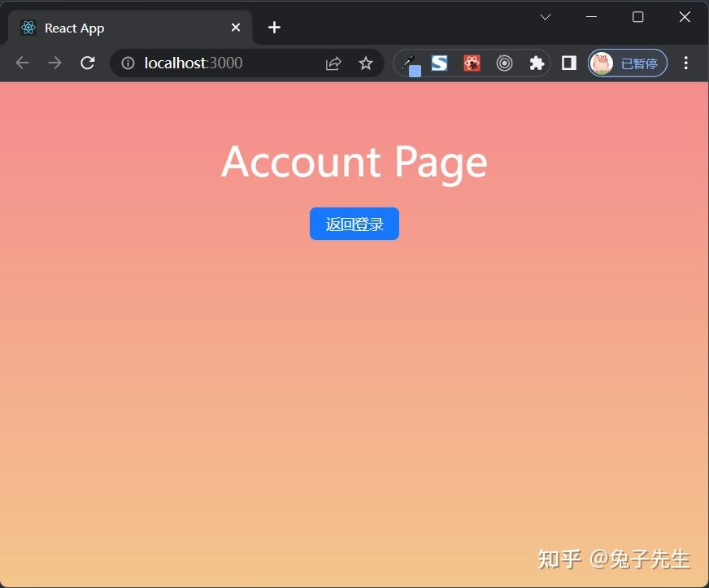Click the blue S extension icon
Viewport: 709px width, 588px height.
(x=439, y=63)
